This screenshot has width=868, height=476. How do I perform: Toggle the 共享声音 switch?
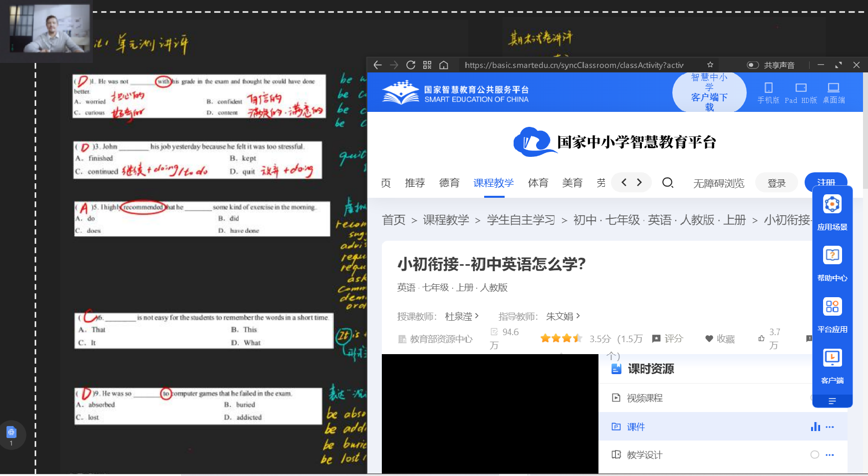click(x=753, y=65)
